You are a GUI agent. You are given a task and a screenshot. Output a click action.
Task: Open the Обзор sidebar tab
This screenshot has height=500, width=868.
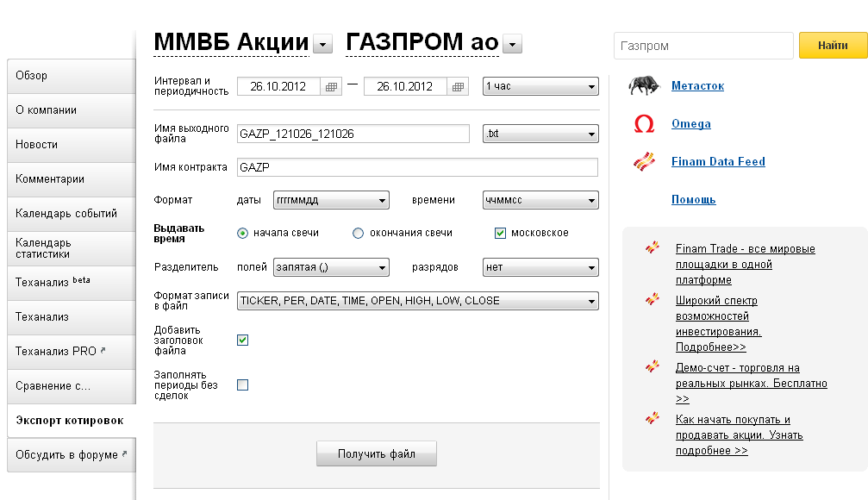(x=72, y=76)
